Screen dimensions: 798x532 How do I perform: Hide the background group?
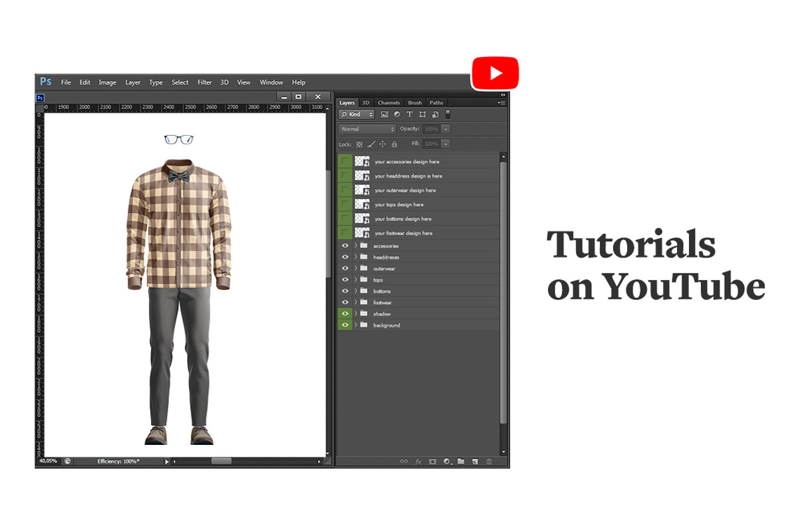point(345,325)
